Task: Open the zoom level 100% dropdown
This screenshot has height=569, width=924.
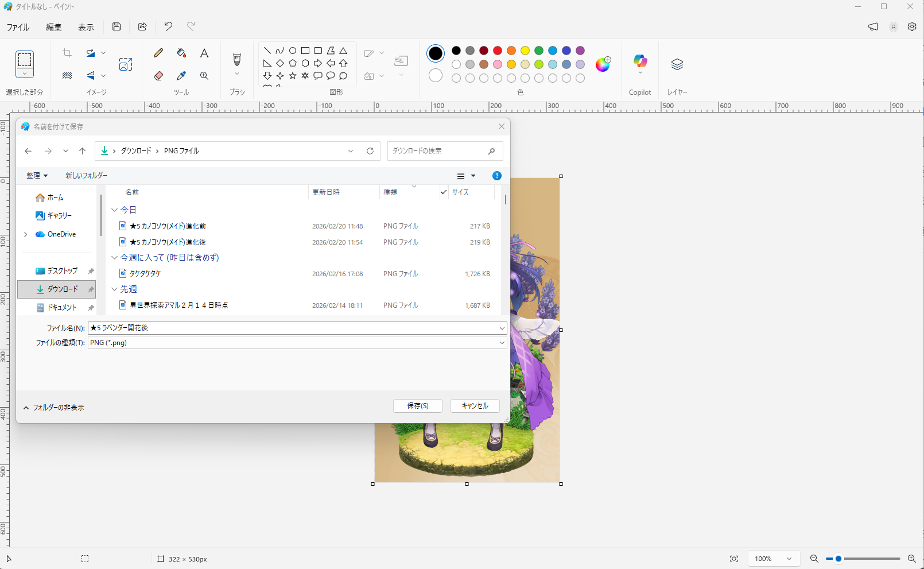Action: [773, 559]
